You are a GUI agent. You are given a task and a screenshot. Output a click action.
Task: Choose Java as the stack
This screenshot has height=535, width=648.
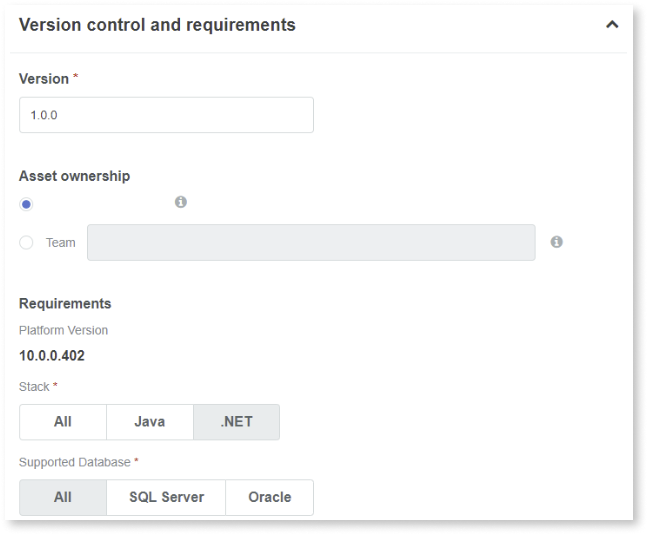tap(149, 422)
